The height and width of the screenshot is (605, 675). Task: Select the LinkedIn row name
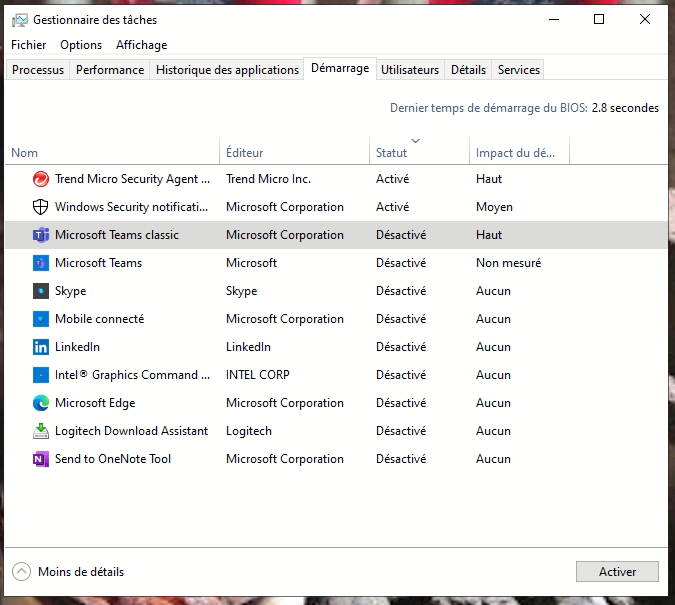[77, 347]
